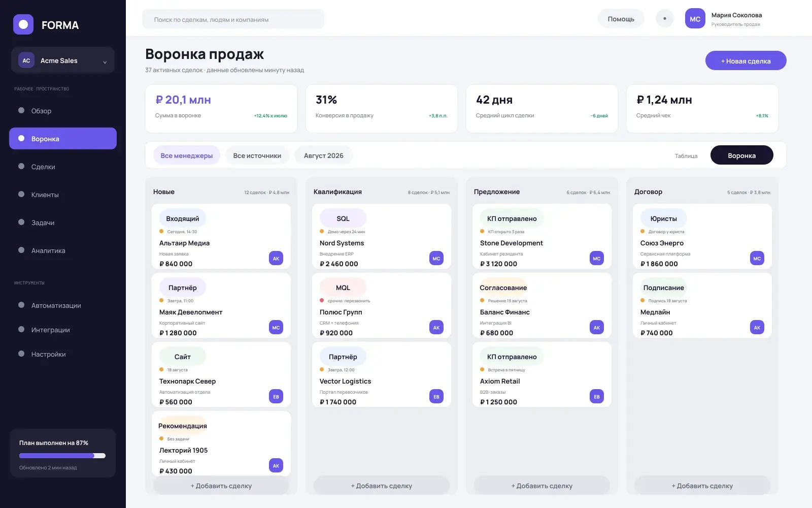Add a deal in Новые column
This screenshot has width=812, height=508.
221,486
